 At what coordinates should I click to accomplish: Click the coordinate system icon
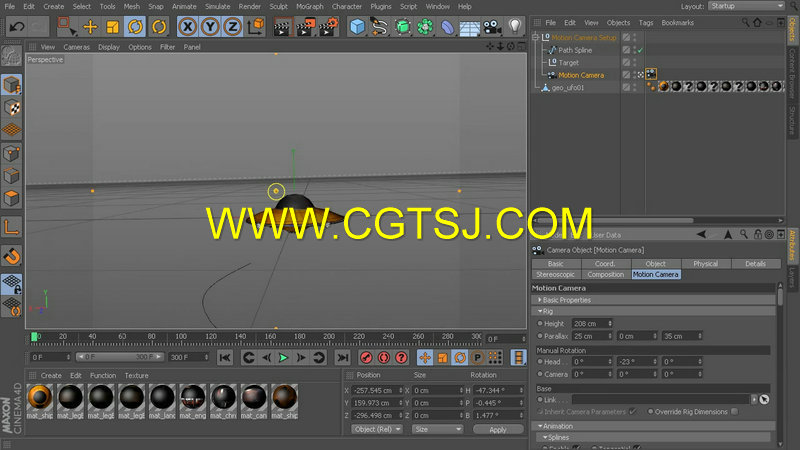(255, 27)
